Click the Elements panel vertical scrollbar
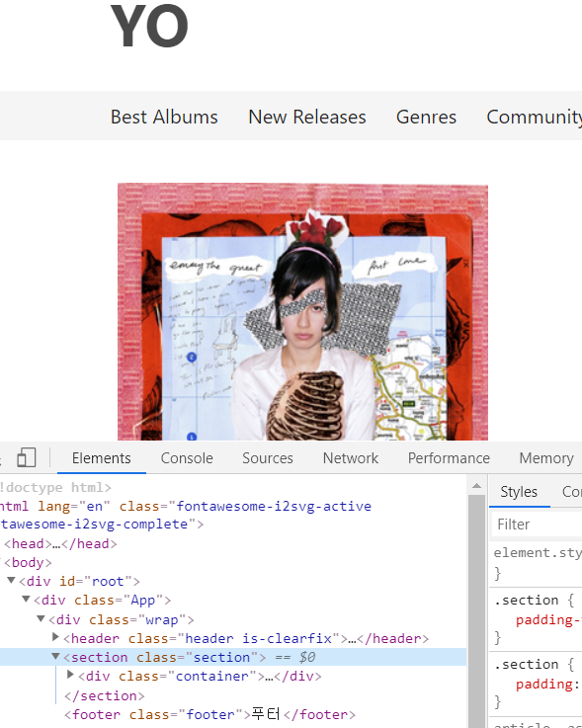 pos(476,611)
